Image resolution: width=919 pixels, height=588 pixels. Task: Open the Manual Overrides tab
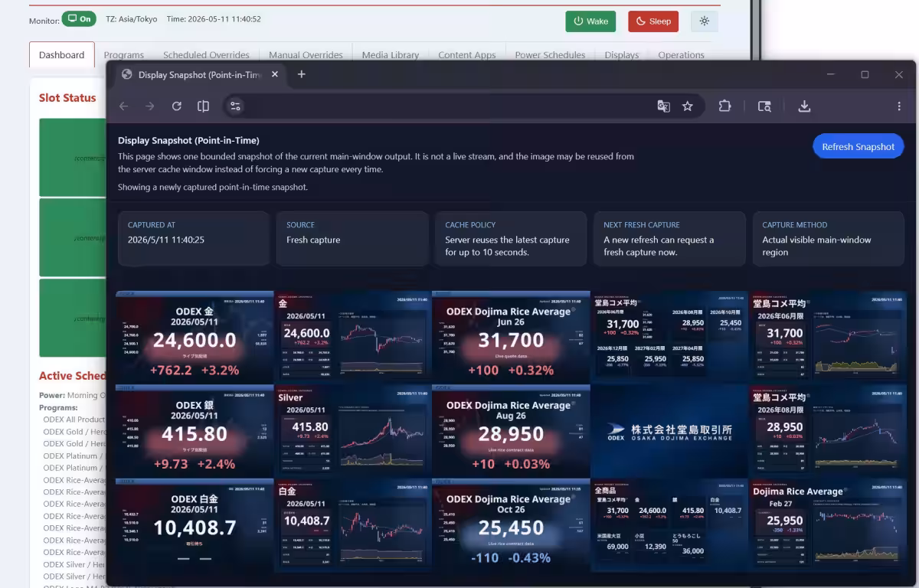tap(306, 54)
